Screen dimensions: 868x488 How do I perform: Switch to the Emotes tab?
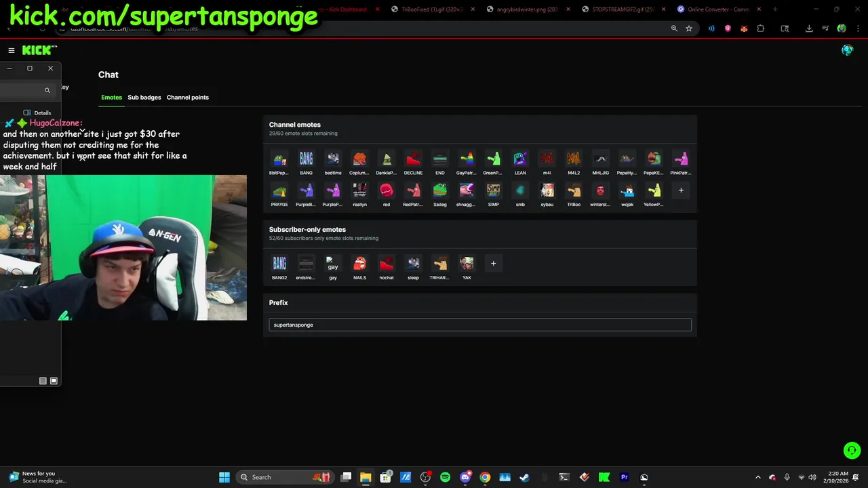click(112, 98)
